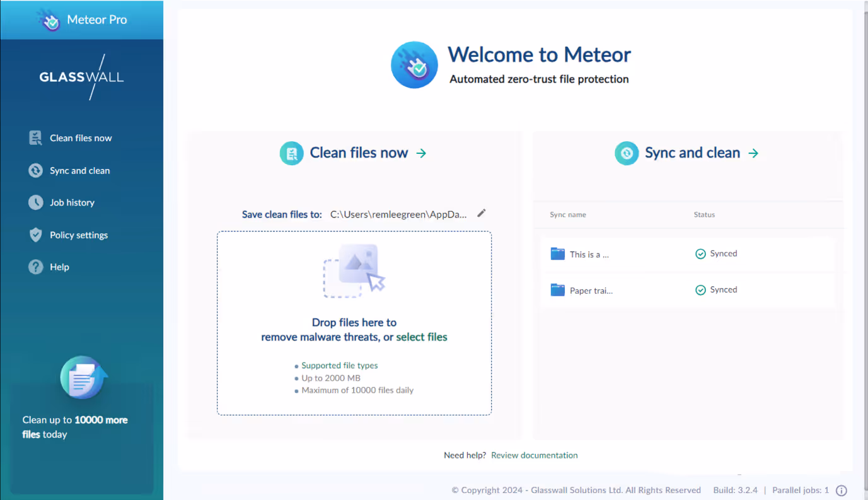Click Maximum of 10000 files daily text
Screen dimensions: 868x500
pos(357,390)
